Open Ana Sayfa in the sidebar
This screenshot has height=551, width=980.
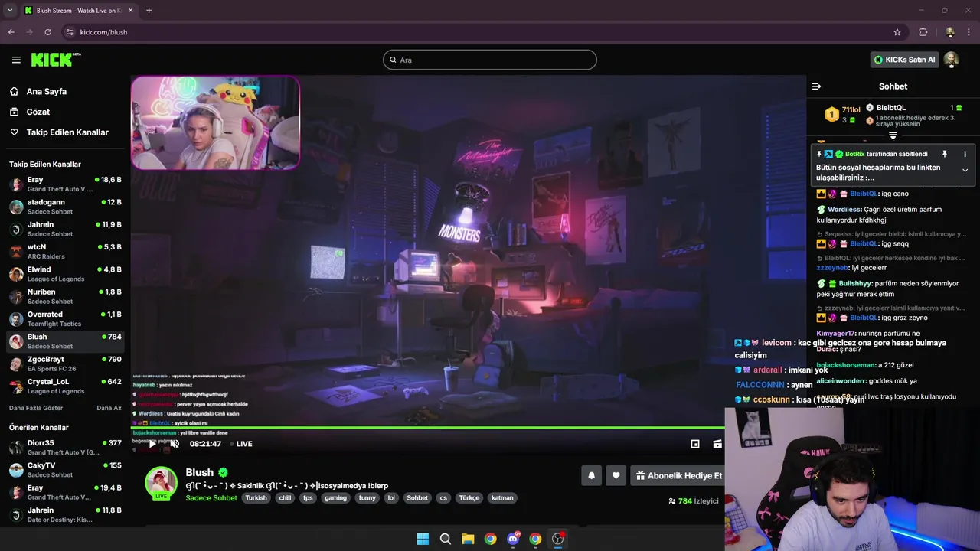pos(47,91)
